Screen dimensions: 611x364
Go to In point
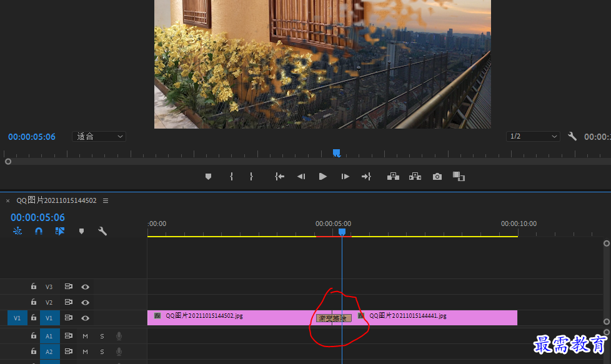click(x=279, y=177)
